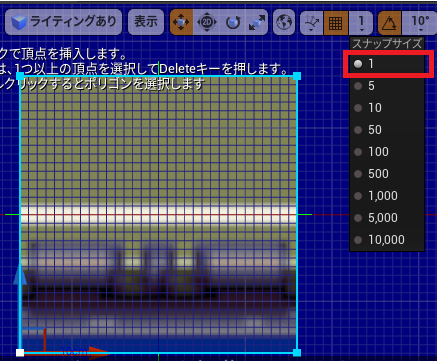The height and width of the screenshot is (361, 437).
Task: Toggle rotation snapping angle icon
Action: [390, 22]
